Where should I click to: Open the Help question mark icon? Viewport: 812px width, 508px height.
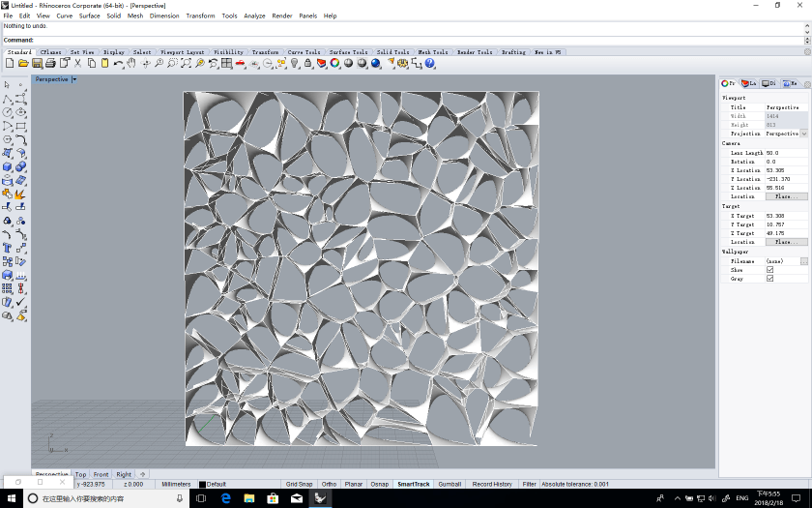[x=430, y=63]
